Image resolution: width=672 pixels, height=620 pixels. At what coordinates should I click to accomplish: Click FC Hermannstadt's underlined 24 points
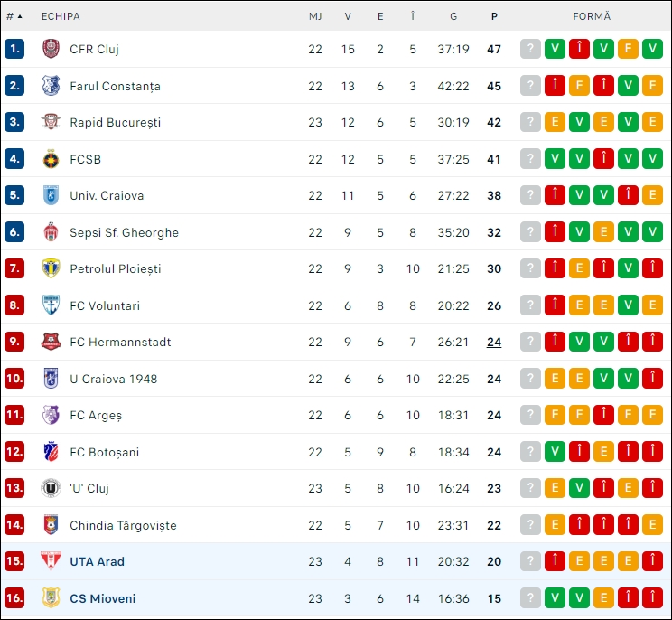point(494,343)
